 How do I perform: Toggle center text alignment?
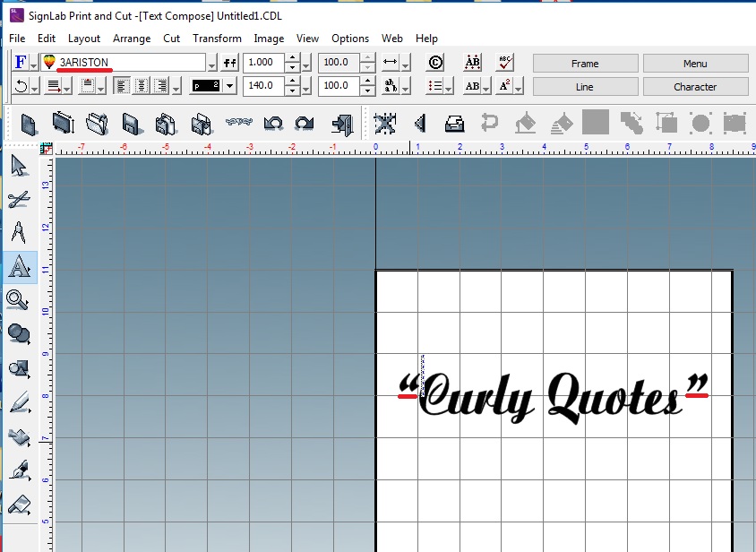[142, 86]
